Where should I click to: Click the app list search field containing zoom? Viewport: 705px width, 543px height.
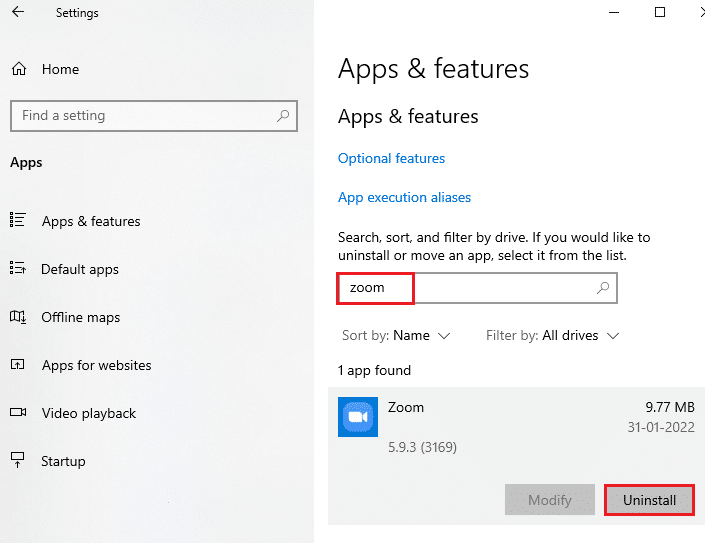pos(477,288)
